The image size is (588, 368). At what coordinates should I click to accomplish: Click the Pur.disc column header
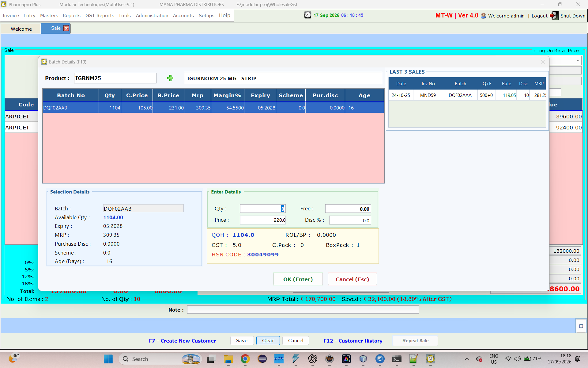pyautogui.click(x=325, y=95)
